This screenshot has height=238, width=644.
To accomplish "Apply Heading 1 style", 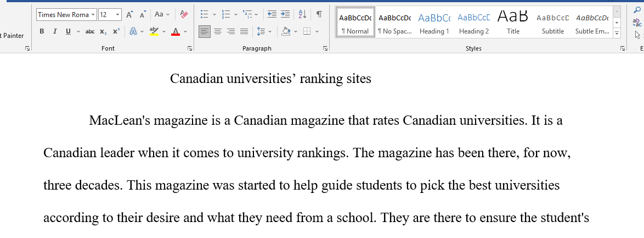I will (x=434, y=22).
